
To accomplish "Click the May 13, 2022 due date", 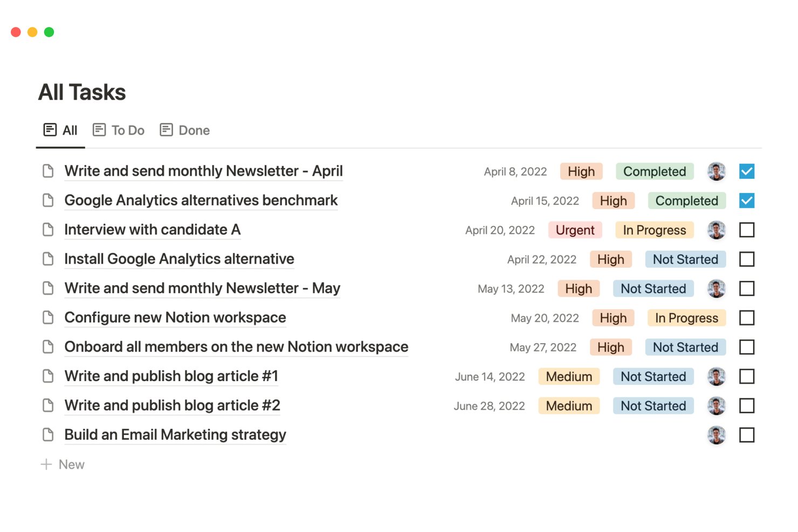I will (x=511, y=289).
